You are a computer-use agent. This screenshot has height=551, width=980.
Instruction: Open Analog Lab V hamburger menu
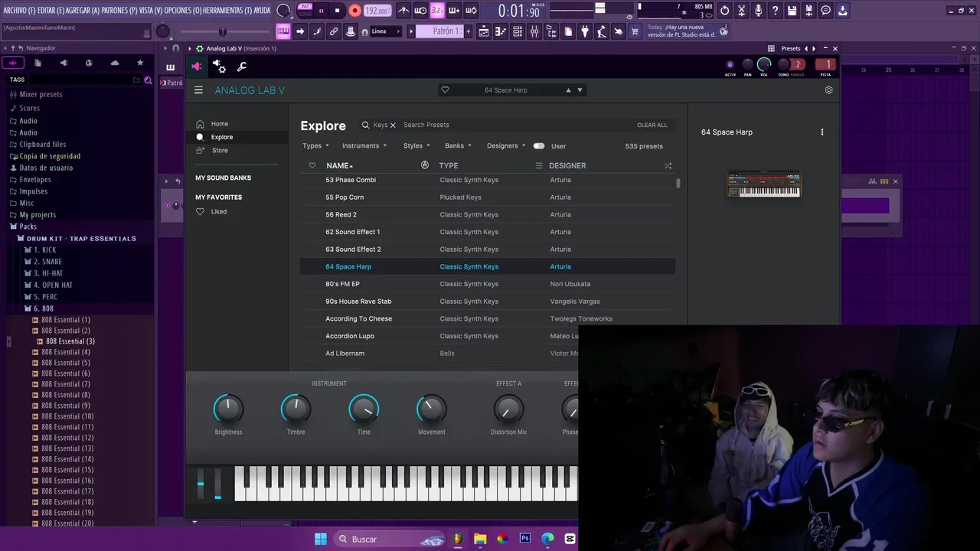[x=198, y=90]
